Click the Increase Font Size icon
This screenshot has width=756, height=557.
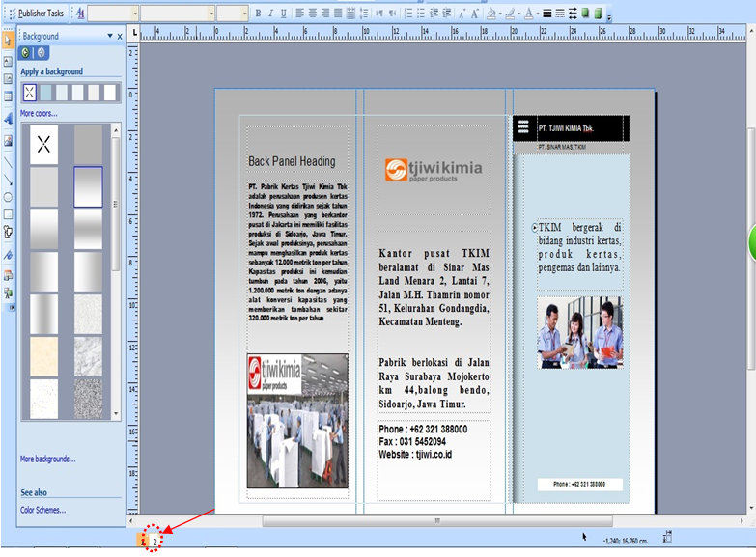pos(475,14)
